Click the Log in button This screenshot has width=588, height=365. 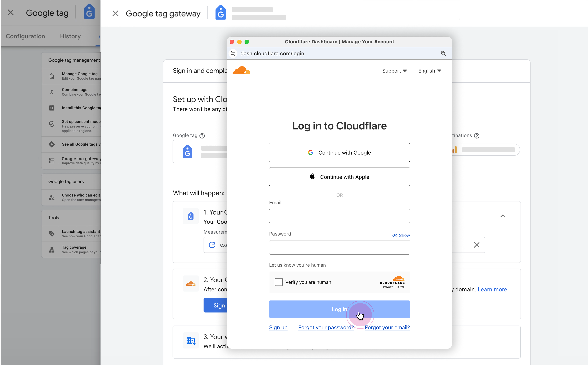coord(339,309)
